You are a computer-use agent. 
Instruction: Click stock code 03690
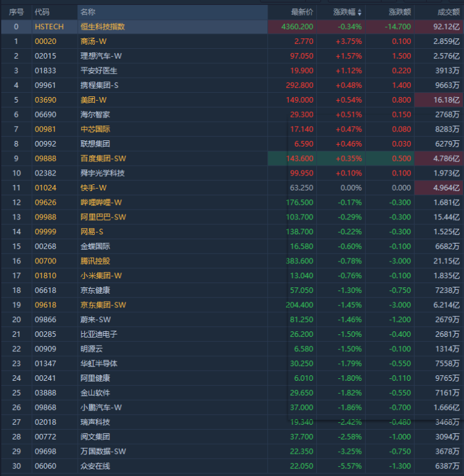[x=46, y=100]
